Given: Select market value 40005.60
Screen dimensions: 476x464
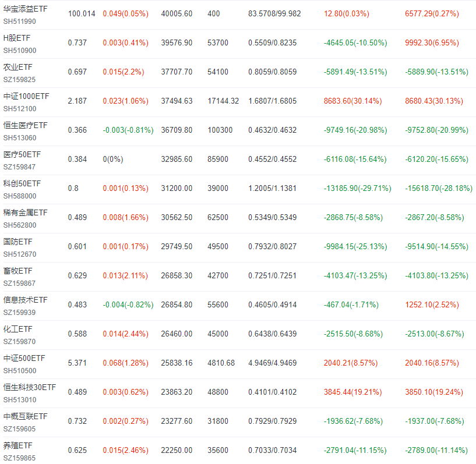Looking at the screenshot, I should 177,13.
